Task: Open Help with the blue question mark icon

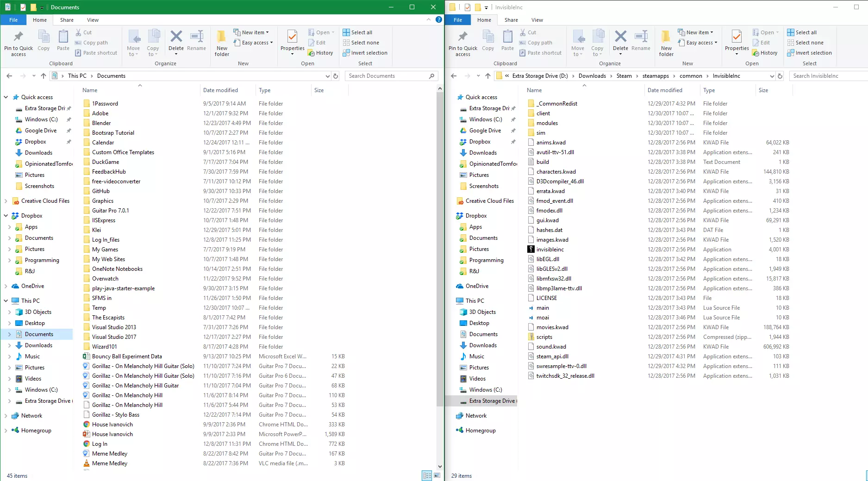Action: tap(438, 20)
